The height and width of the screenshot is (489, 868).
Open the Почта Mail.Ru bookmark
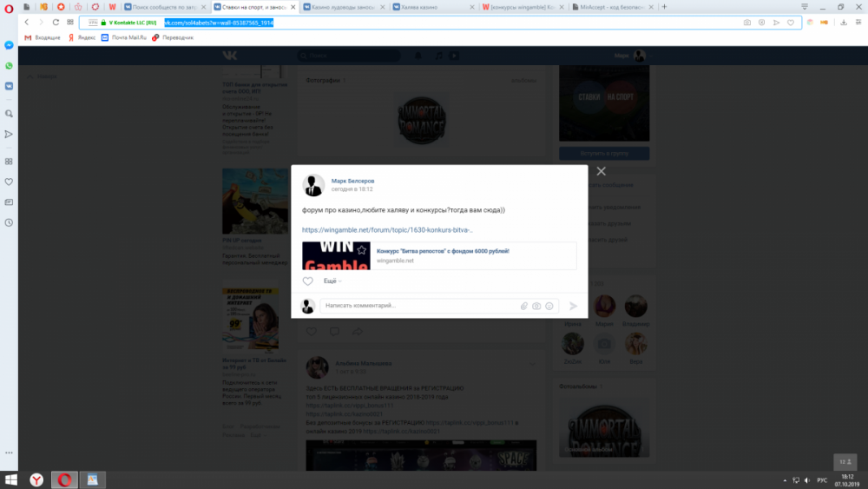click(x=123, y=37)
